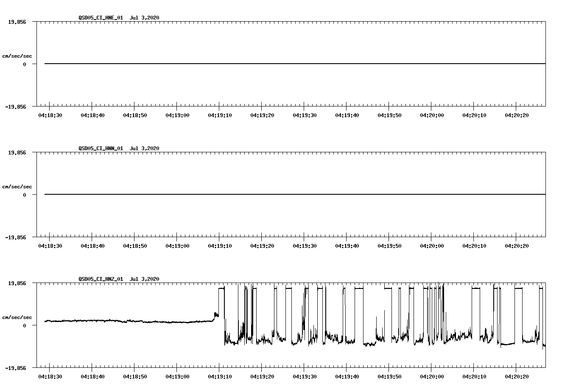Click the 04:20:00 time label under HNZ plot
Screen dimensions: 576x392
point(432,377)
